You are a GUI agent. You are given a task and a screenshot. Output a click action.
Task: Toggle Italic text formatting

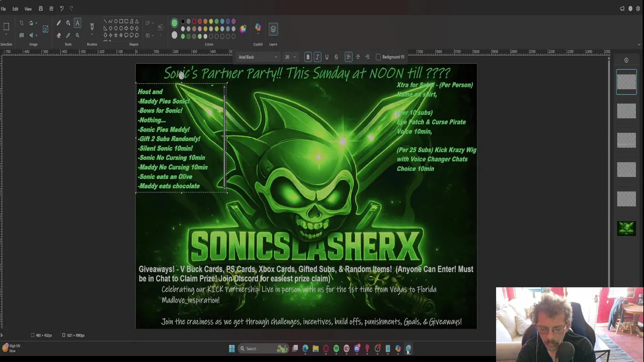317,57
